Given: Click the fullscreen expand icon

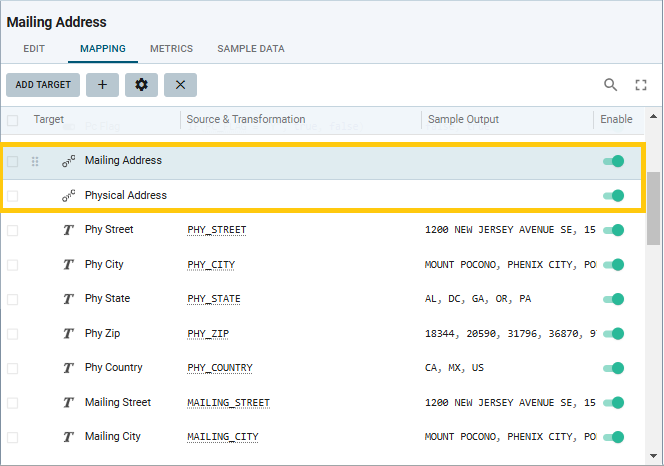Looking at the screenshot, I should (641, 85).
